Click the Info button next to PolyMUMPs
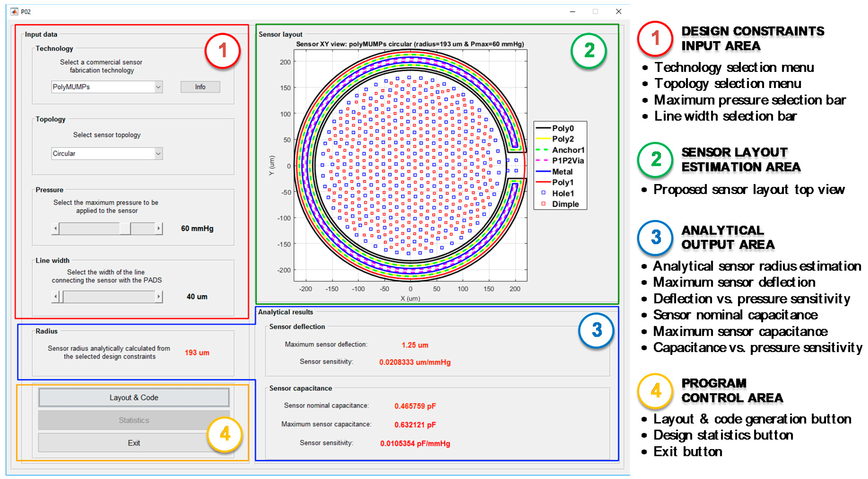 pyautogui.click(x=200, y=87)
